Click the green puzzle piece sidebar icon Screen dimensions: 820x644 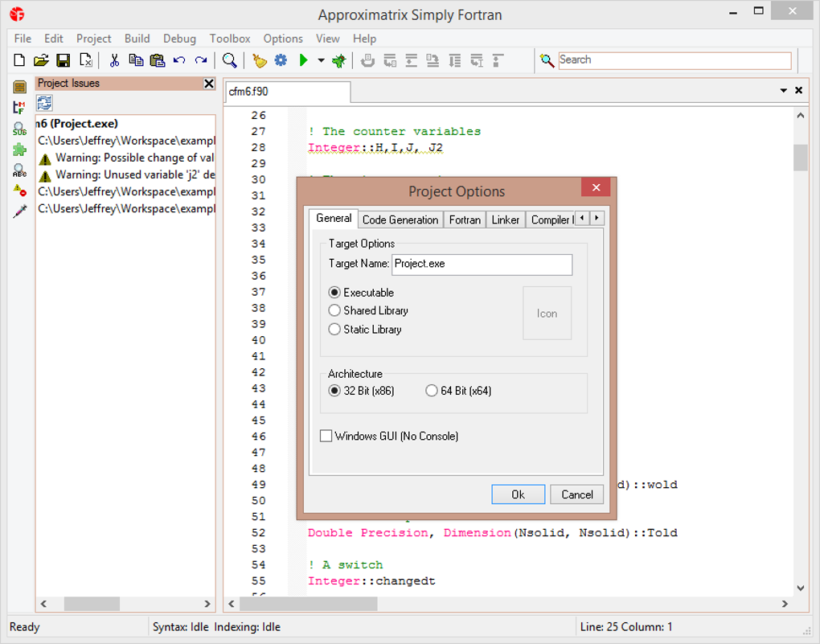click(x=19, y=150)
